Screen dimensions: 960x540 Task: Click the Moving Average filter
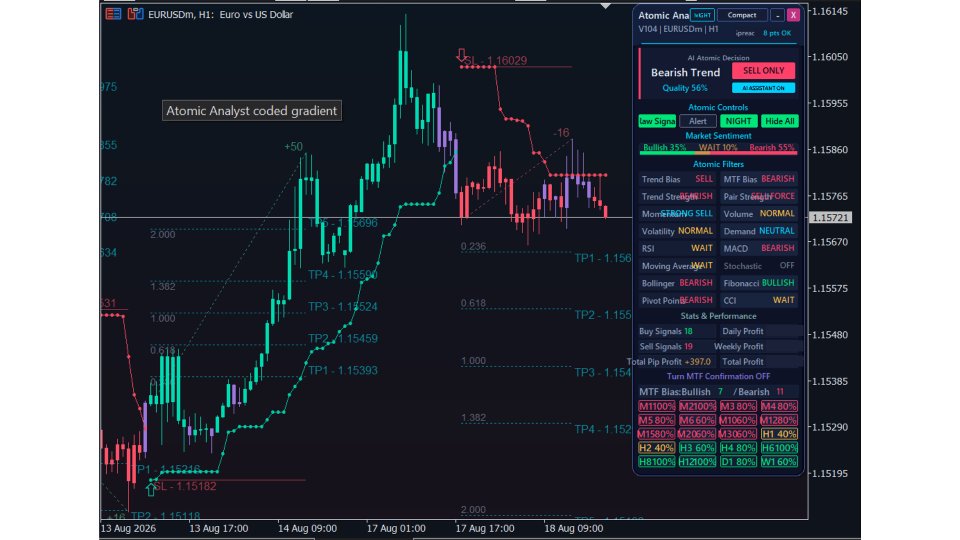pos(677,266)
